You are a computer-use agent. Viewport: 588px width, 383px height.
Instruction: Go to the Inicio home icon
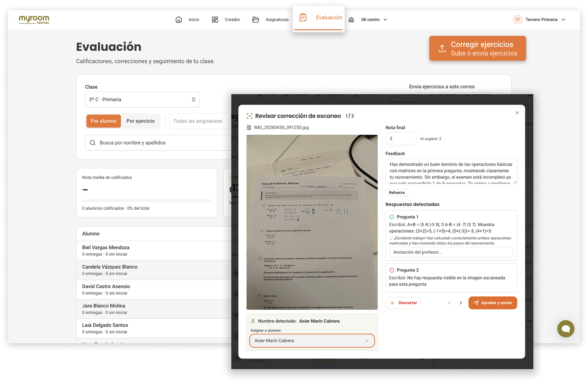179,20
